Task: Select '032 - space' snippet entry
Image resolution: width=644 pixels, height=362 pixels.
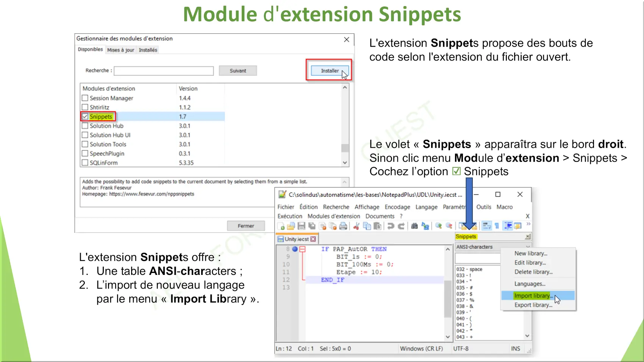Action: pos(469,269)
